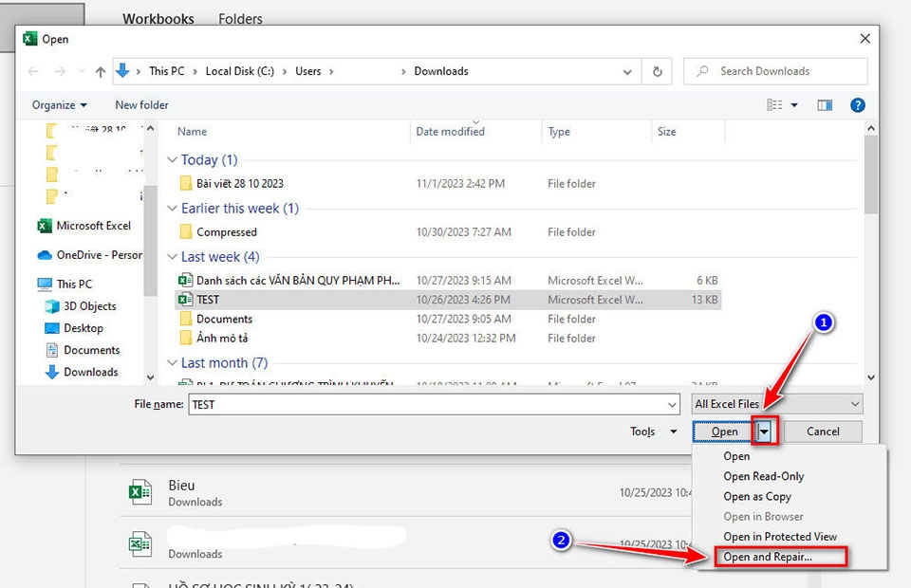Image resolution: width=911 pixels, height=588 pixels.
Task: Open the All Excel Files type dropdown
Action: coord(777,404)
